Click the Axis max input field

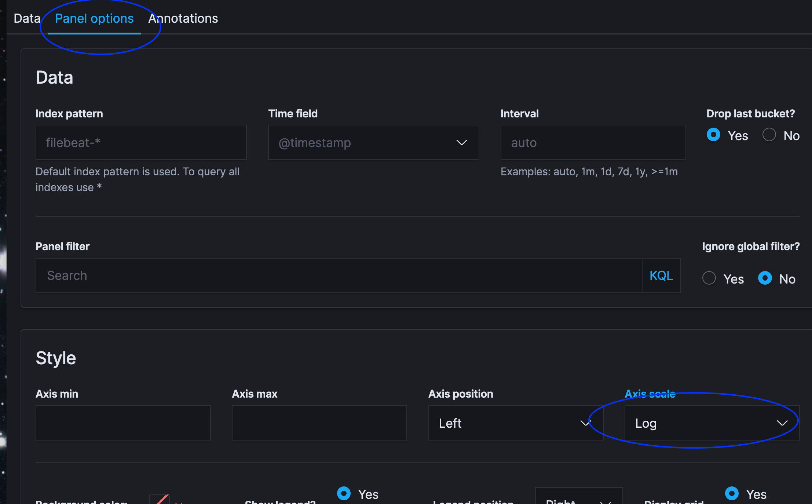coord(319,423)
